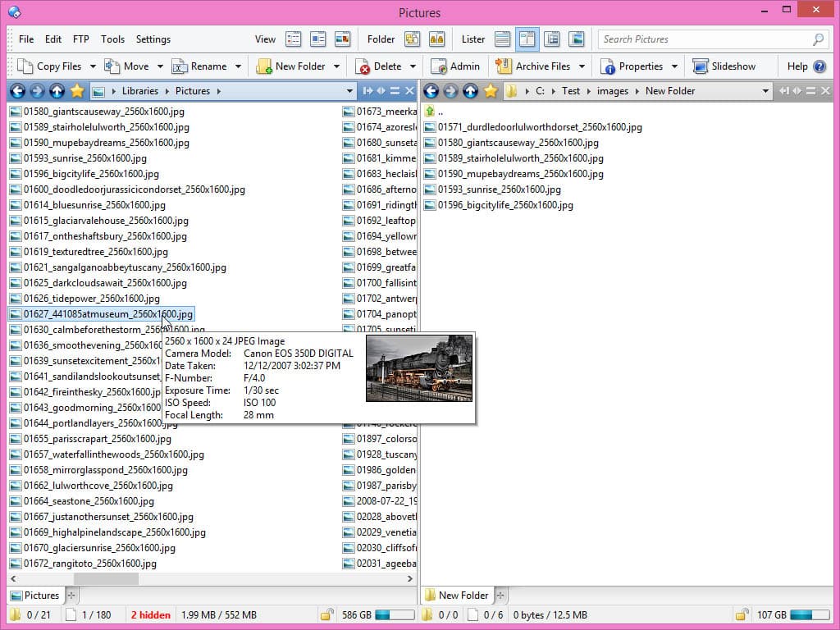Image resolution: width=840 pixels, height=630 pixels.
Task: Toggle single file display Lister layout
Action: 503,39
